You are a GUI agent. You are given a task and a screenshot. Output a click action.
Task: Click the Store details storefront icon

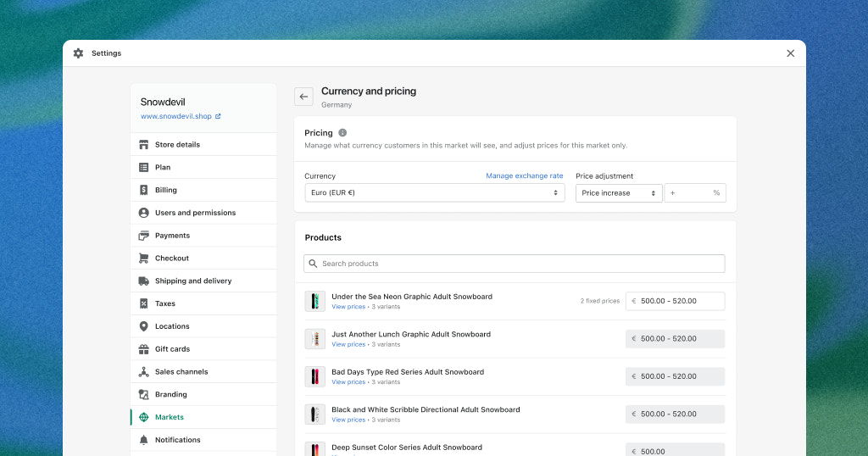point(144,145)
